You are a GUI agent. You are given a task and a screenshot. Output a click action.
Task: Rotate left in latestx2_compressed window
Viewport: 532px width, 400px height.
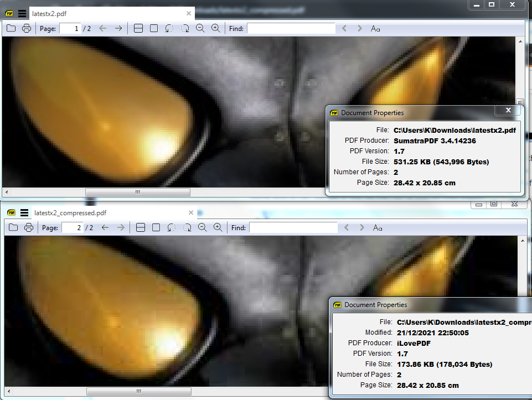pos(172,227)
